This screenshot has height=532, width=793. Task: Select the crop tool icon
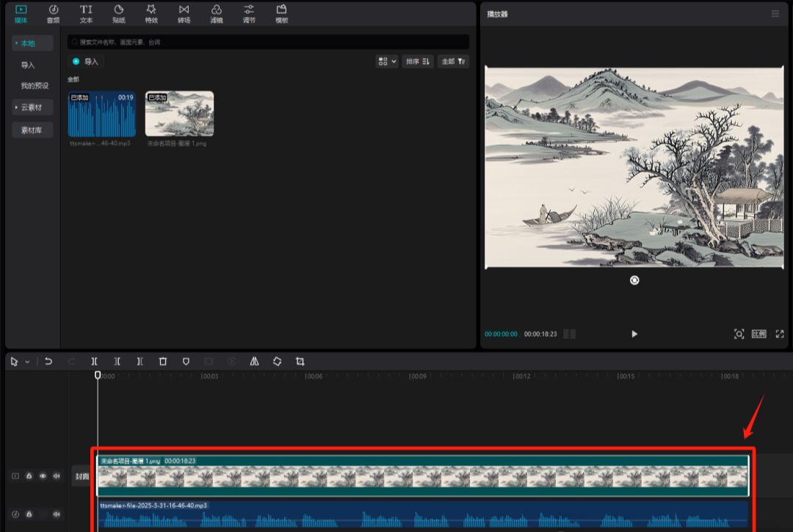coord(300,362)
